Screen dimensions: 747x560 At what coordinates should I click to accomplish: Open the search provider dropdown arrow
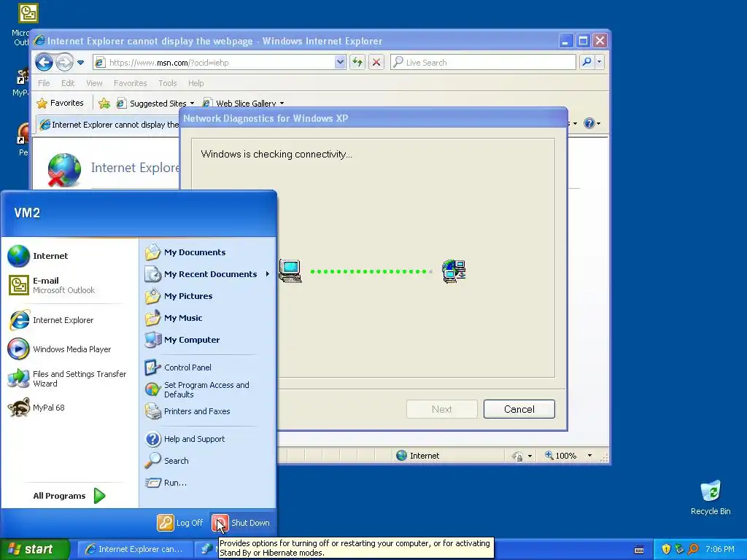[600, 62]
